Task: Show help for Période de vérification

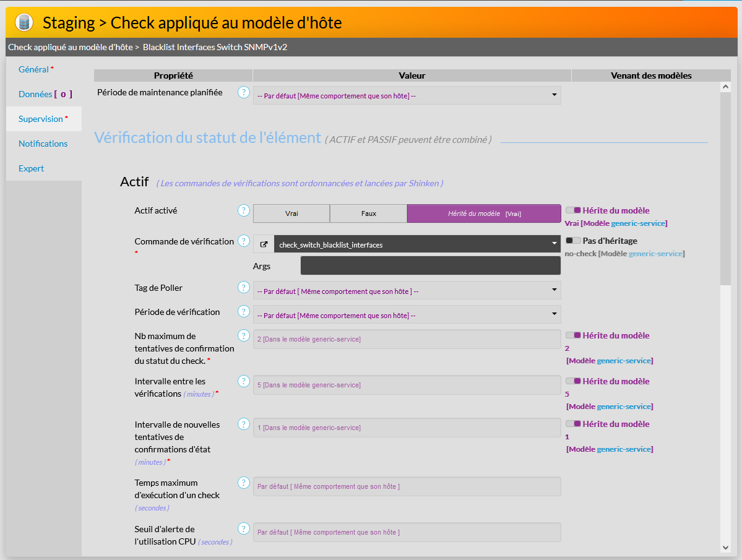Action: tap(244, 311)
